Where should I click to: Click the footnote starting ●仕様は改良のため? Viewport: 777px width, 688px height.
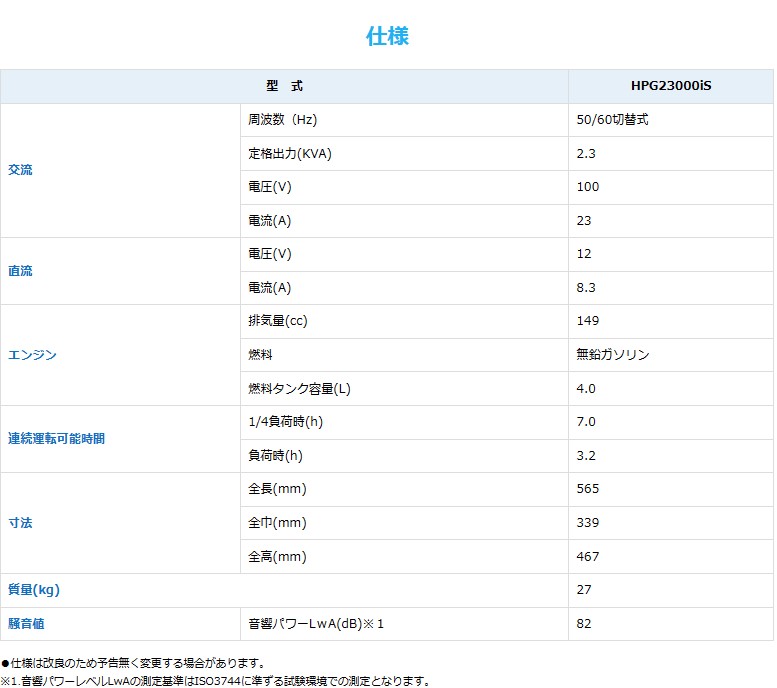pos(134,663)
